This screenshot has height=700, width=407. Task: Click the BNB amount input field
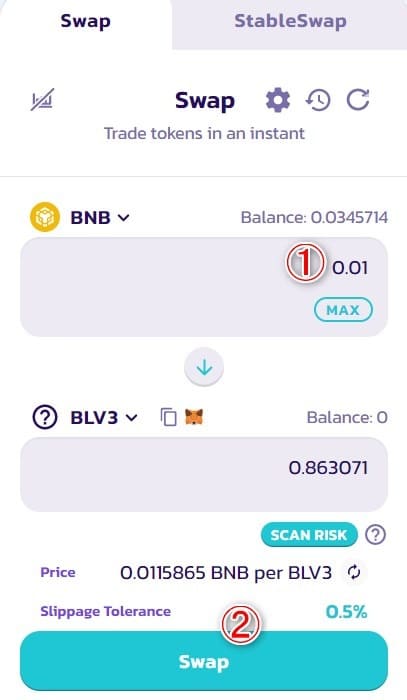click(204, 287)
